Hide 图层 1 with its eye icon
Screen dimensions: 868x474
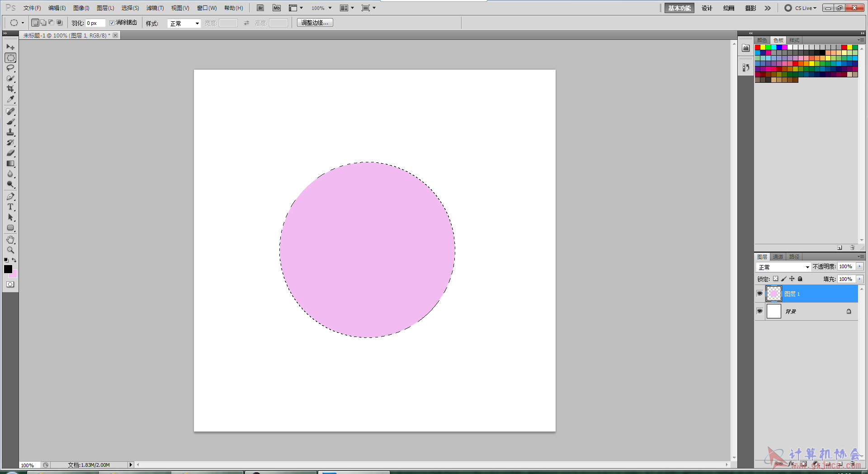(759, 294)
